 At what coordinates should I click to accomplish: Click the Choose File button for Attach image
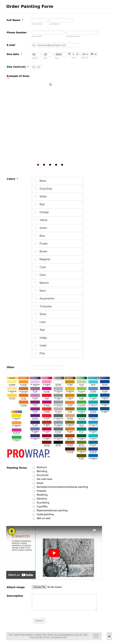click(x=39, y=587)
